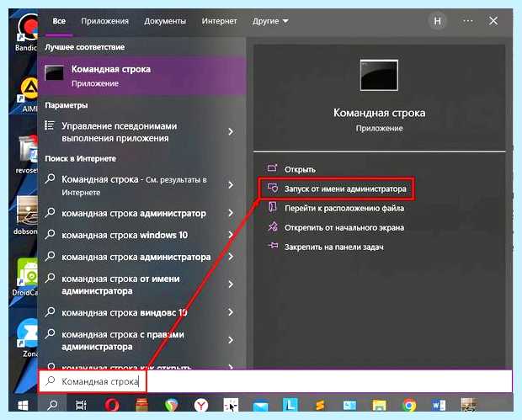Open the Zona desktop shortcut

click(x=29, y=338)
